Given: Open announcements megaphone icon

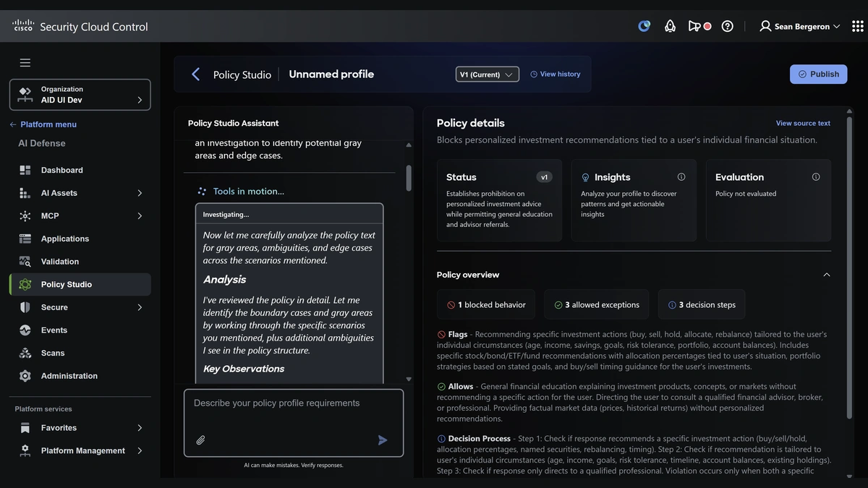Looking at the screenshot, I should 694,26.
